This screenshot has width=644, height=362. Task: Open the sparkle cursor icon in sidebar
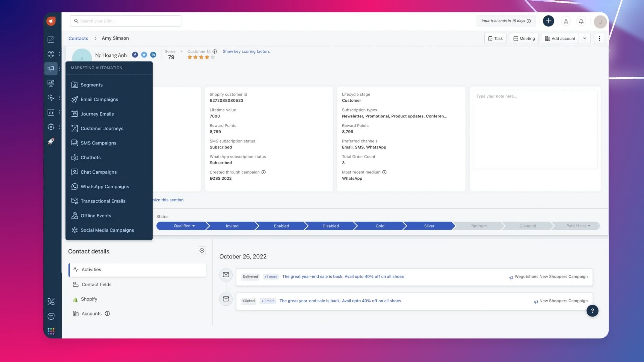point(51,98)
